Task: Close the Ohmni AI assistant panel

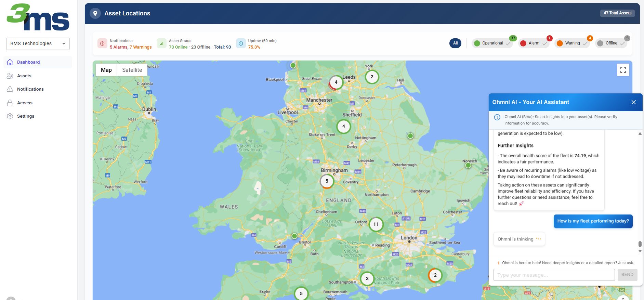Action: coord(633,102)
